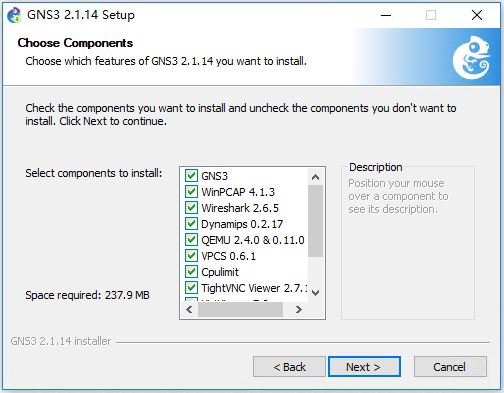
Task: Go to the next step with Next button
Action: click(x=364, y=367)
